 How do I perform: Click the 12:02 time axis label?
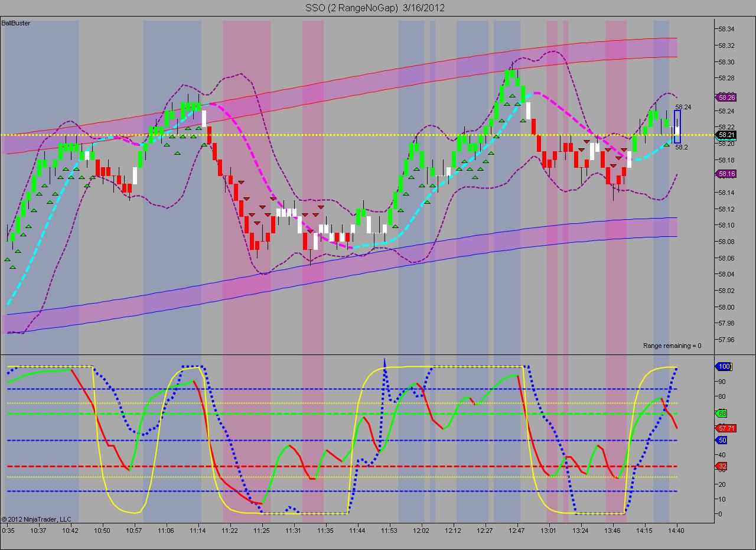[x=421, y=531]
